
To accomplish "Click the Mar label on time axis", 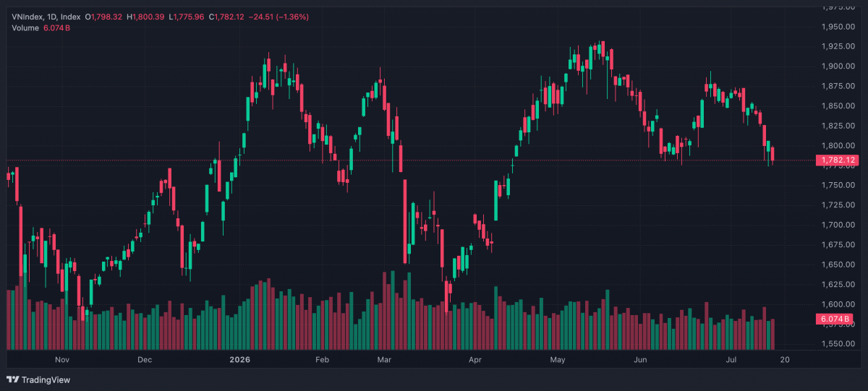I will coord(385,359).
